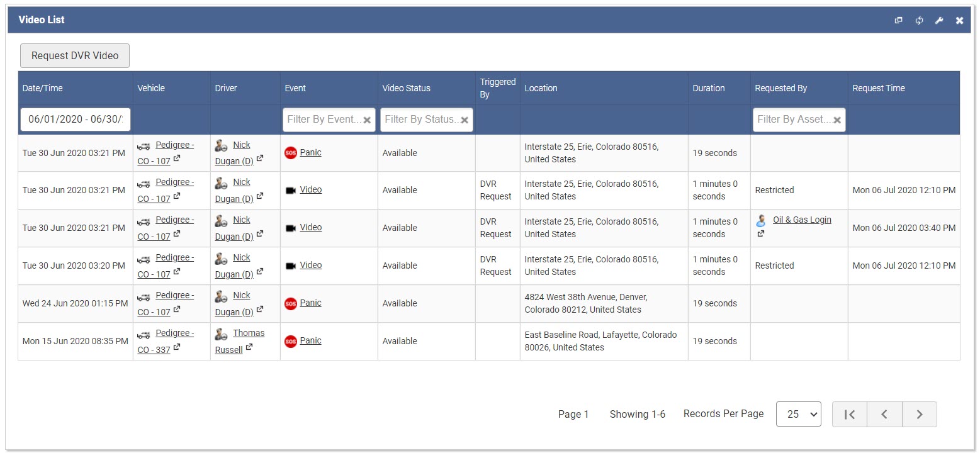Click the Request DVR Video button
The height and width of the screenshot is (453, 980).
[x=75, y=55]
